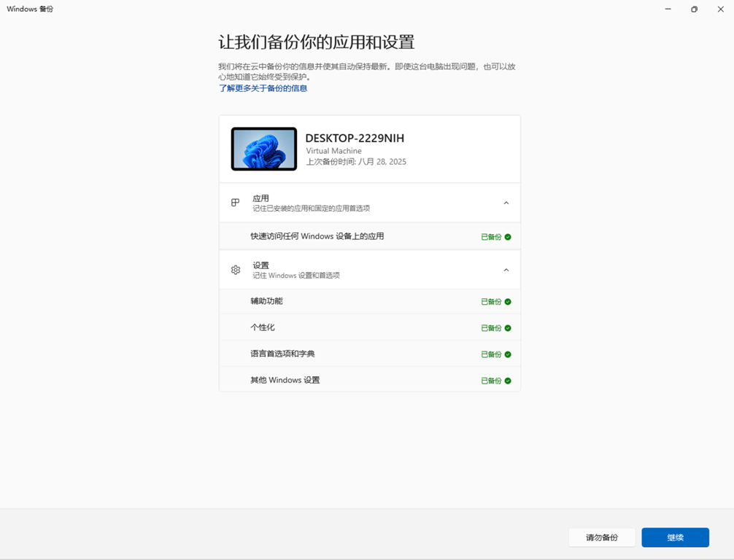Restore down the Windows 备份 window
The width and height of the screenshot is (734, 560).
click(694, 9)
